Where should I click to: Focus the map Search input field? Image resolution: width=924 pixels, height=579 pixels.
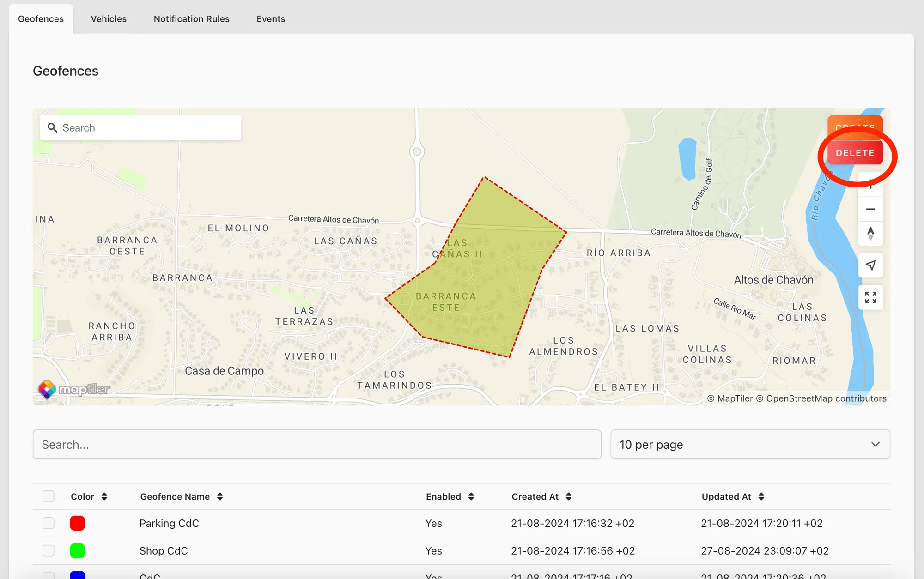point(140,128)
